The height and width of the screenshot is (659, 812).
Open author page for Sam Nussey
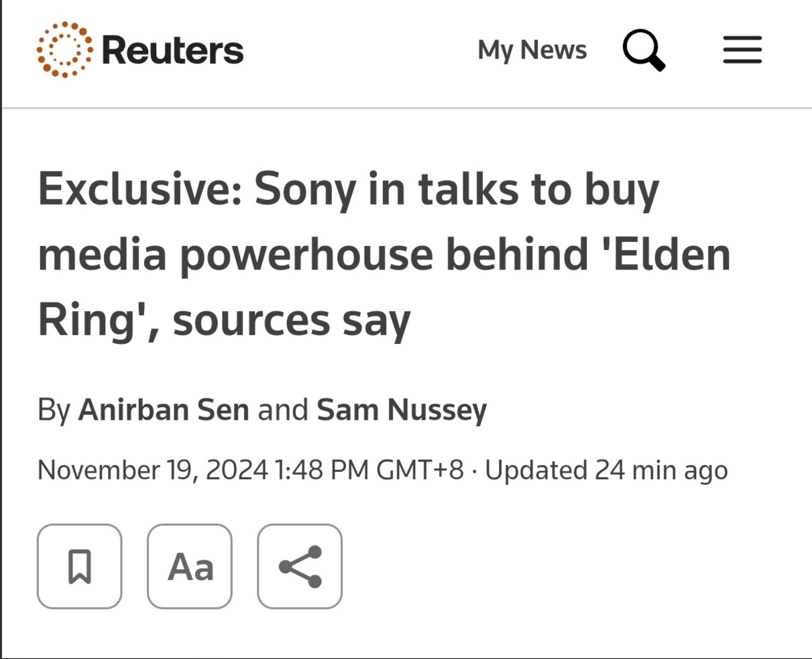tap(402, 410)
